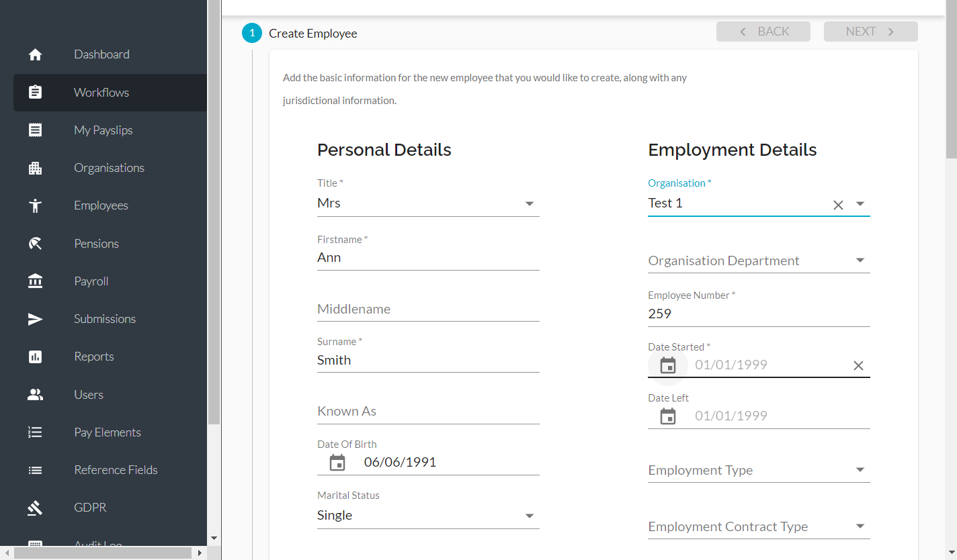Click the Pensions umbrella icon
Image resolution: width=957 pixels, height=560 pixels.
36,244
